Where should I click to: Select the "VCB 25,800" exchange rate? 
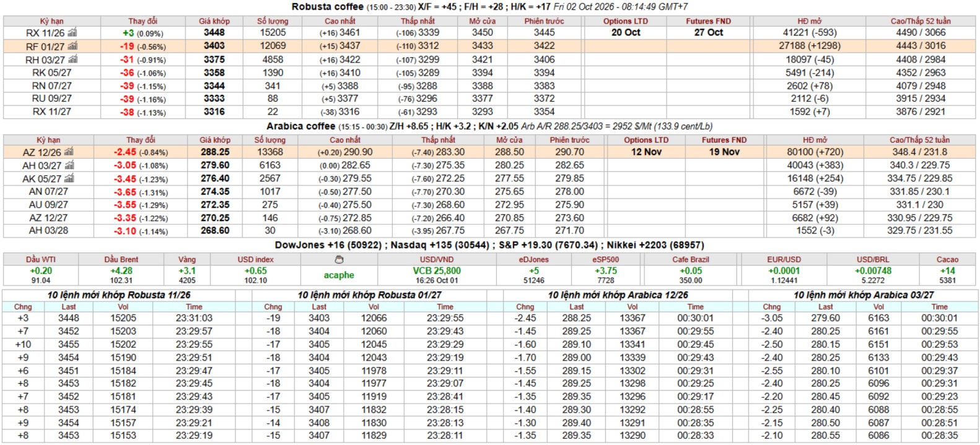click(437, 271)
